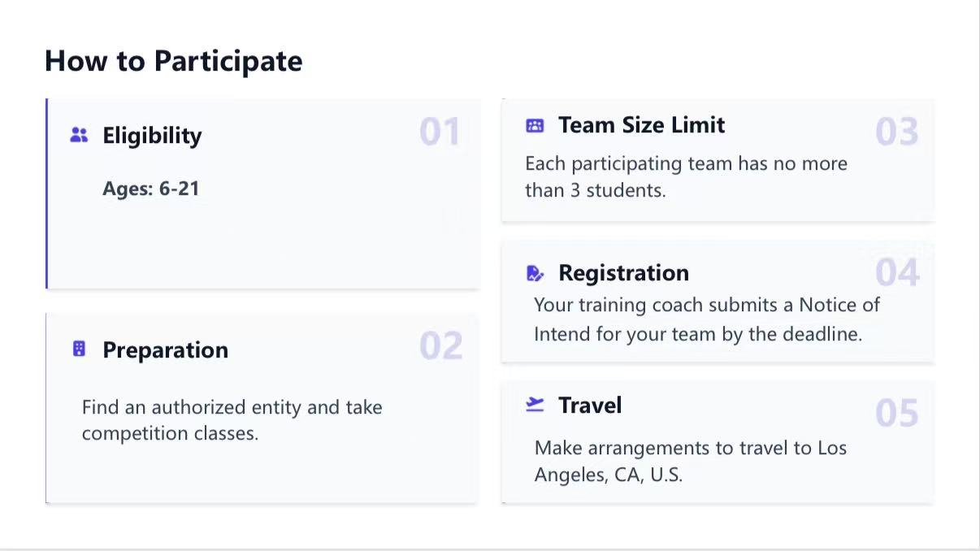Click the faded 02 step number
This screenshot has height=551, width=980.
tap(440, 346)
